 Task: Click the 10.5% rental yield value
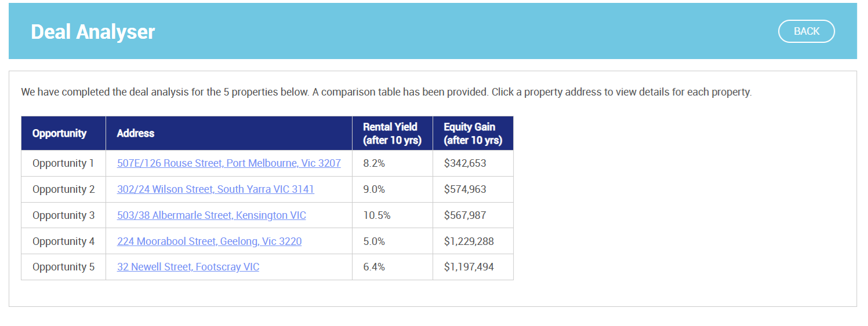tap(377, 215)
